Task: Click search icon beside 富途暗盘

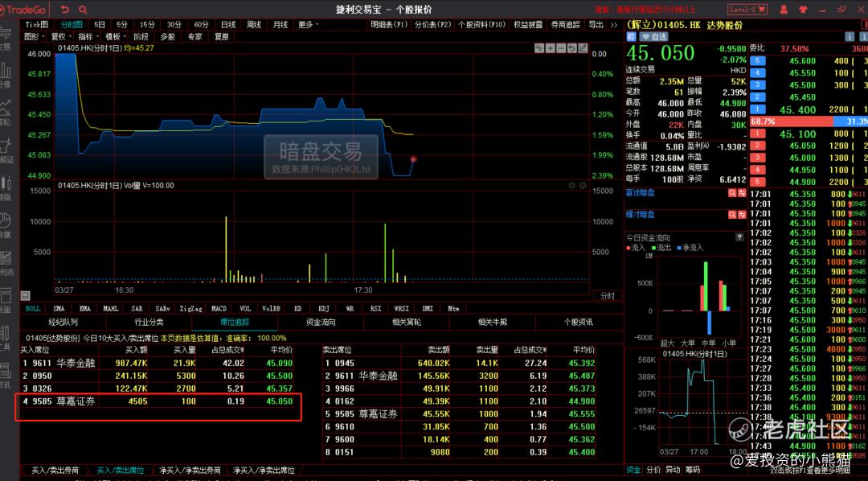Action: click(732, 193)
